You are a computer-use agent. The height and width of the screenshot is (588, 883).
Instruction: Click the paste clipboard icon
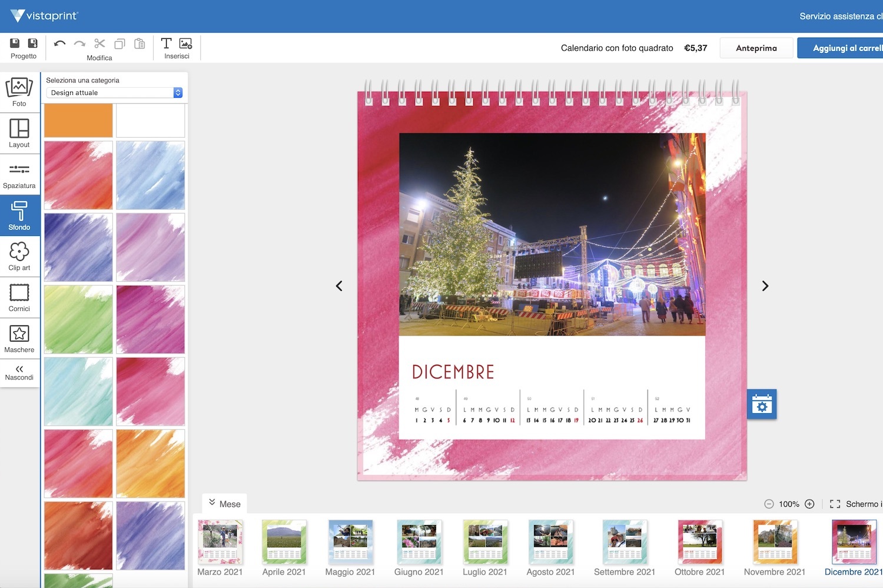140,44
